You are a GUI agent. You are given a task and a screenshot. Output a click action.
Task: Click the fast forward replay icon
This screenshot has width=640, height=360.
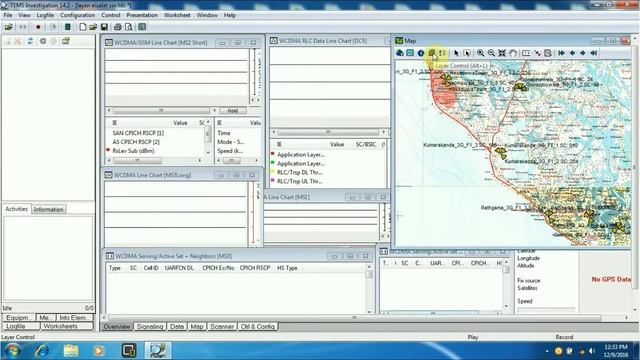[x=23, y=27]
